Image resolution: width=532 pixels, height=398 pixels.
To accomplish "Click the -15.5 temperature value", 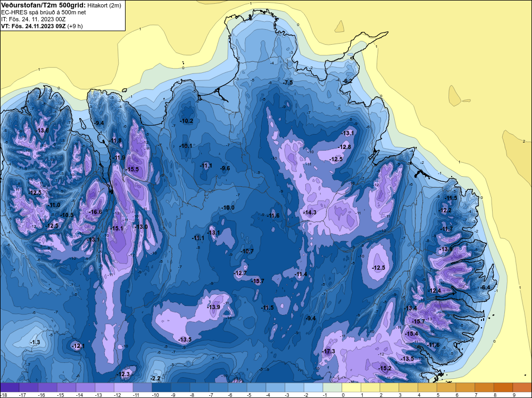I will 132,169.
